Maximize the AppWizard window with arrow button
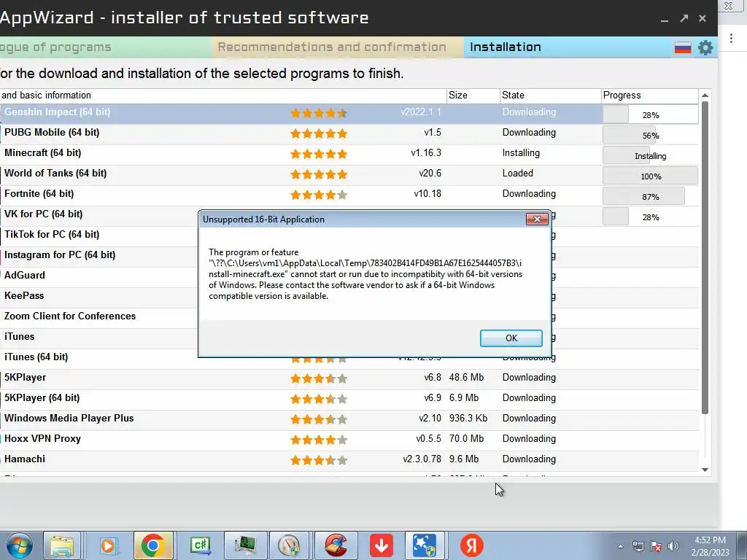The width and height of the screenshot is (747, 560). [684, 18]
